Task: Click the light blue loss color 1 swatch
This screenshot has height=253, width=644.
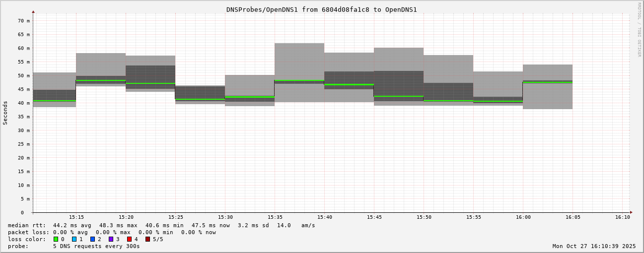Action: pos(74,239)
